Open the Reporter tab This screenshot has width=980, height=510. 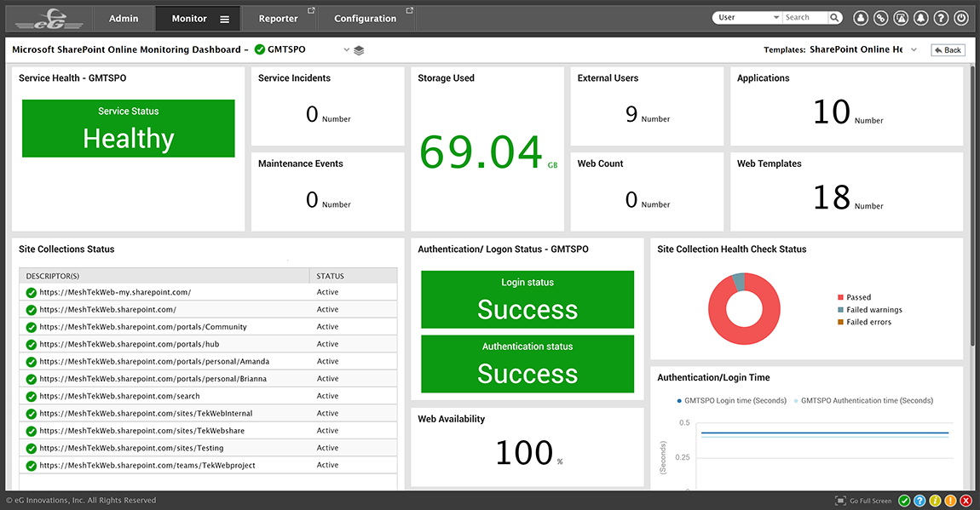278,19
